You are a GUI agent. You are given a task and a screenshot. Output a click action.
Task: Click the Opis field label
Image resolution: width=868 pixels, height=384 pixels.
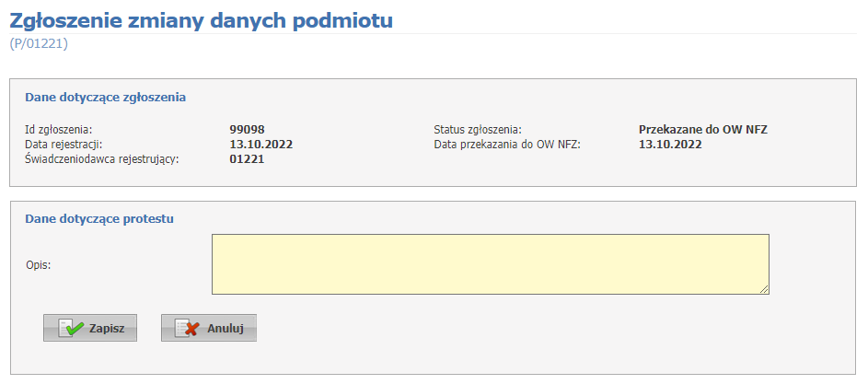(38, 265)
